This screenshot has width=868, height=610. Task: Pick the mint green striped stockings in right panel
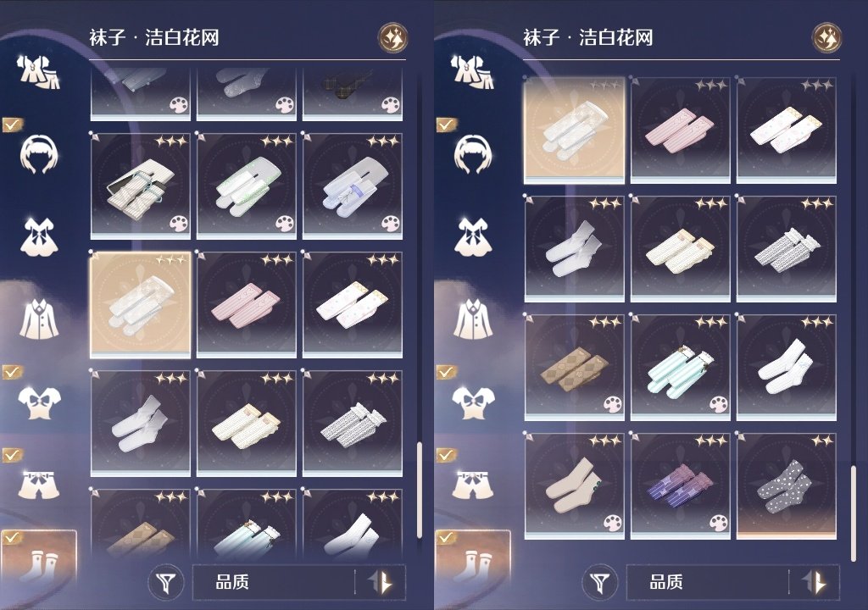pyautogui.click(x=681, y=368)
